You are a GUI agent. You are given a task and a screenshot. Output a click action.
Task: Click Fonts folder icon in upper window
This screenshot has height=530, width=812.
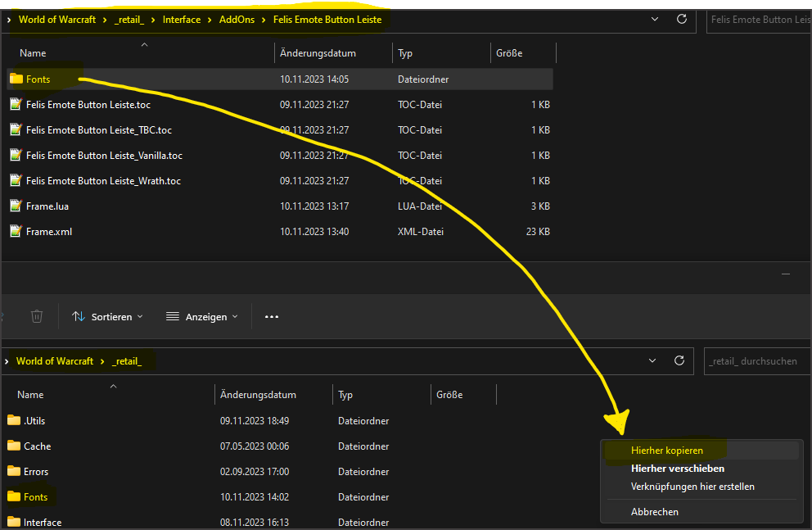(x=16, y=79)
